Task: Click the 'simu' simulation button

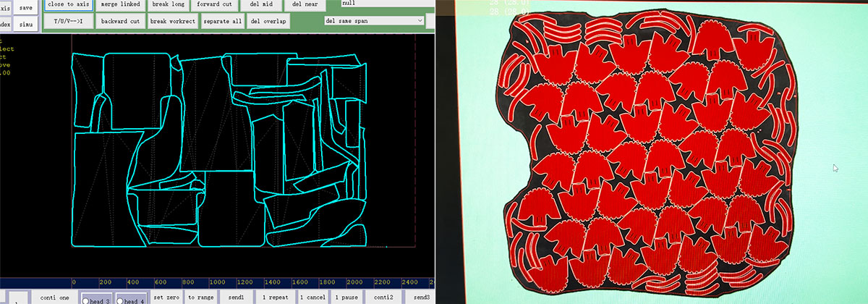Action: (x=26, y=24)
